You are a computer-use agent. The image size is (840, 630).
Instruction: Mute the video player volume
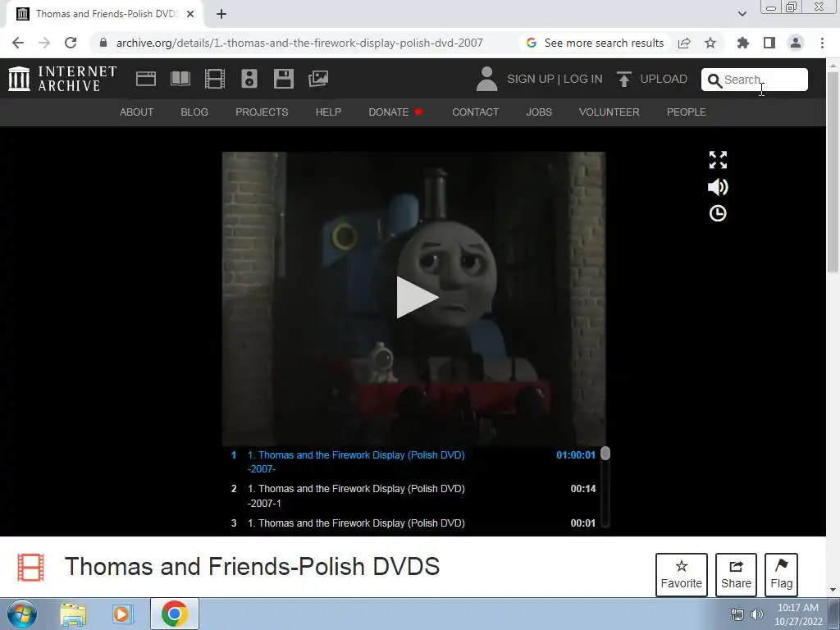click(x=718, y=187)
